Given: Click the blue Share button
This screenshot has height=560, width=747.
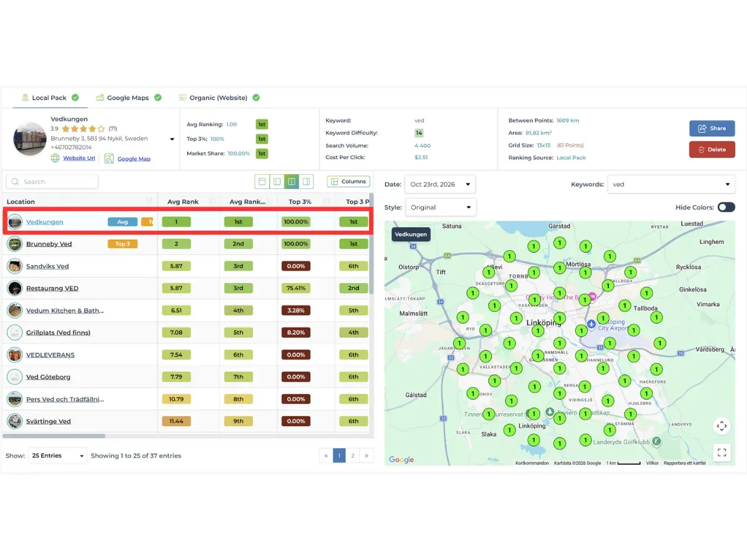Looking at the screenshot, I should [712, 128].
